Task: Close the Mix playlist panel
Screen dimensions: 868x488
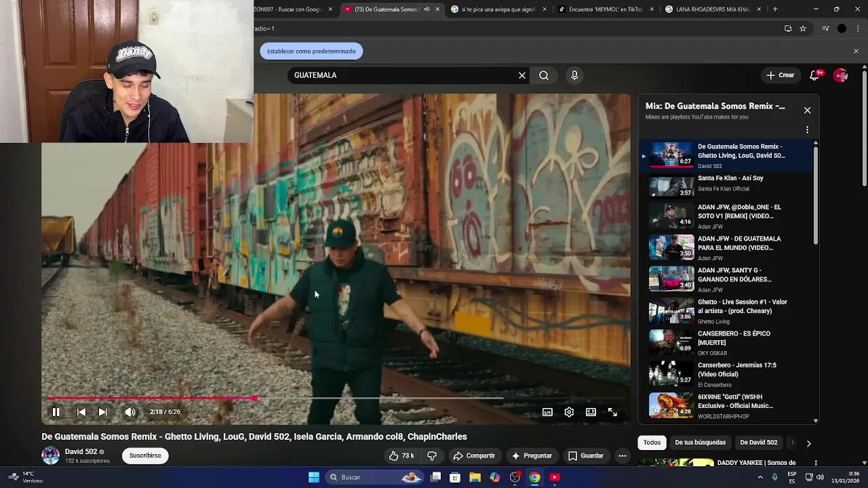Action: pyautogui.click(x=807, y=110)
